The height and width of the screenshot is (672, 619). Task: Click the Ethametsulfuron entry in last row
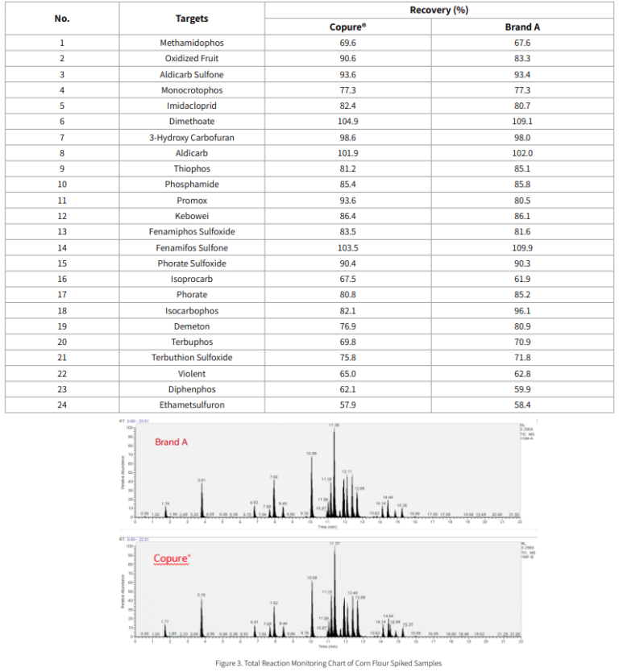click(192, 404)
